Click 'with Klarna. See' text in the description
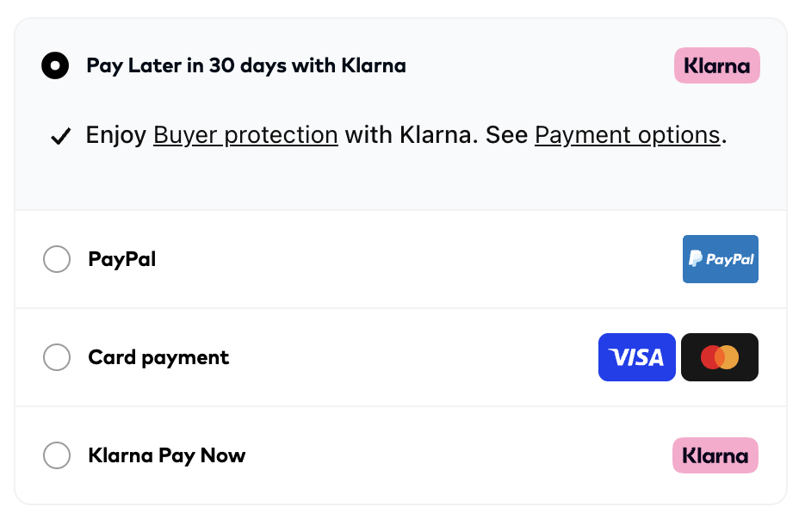Viewport: 799px width, 532px height. coord(437,135)
